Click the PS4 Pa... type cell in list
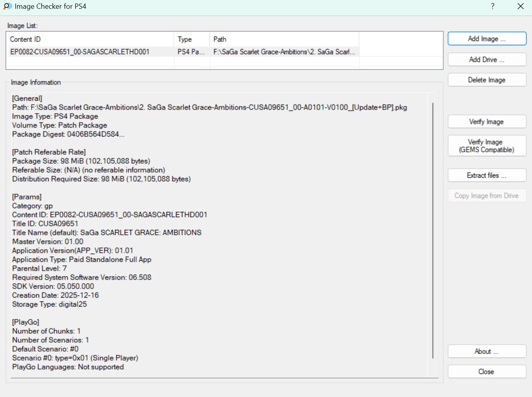The height and width of the screenshot is (397, 532). (191, 52)
